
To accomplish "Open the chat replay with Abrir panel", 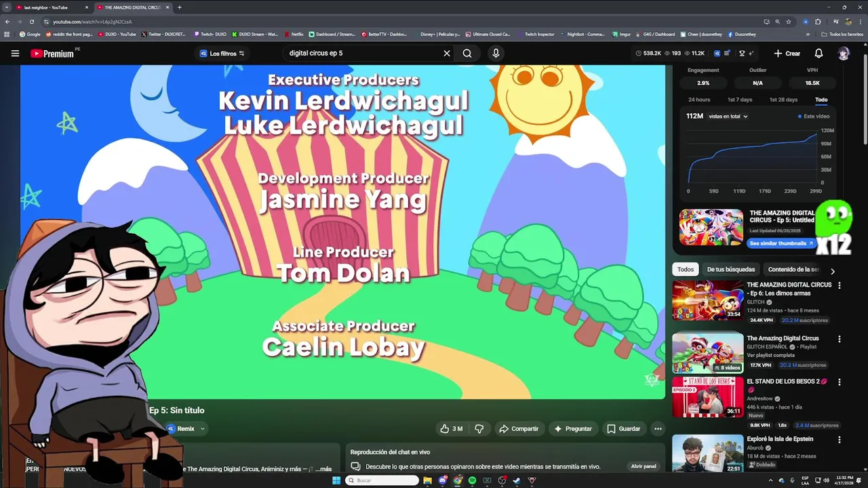I will (x=644, y=466).
